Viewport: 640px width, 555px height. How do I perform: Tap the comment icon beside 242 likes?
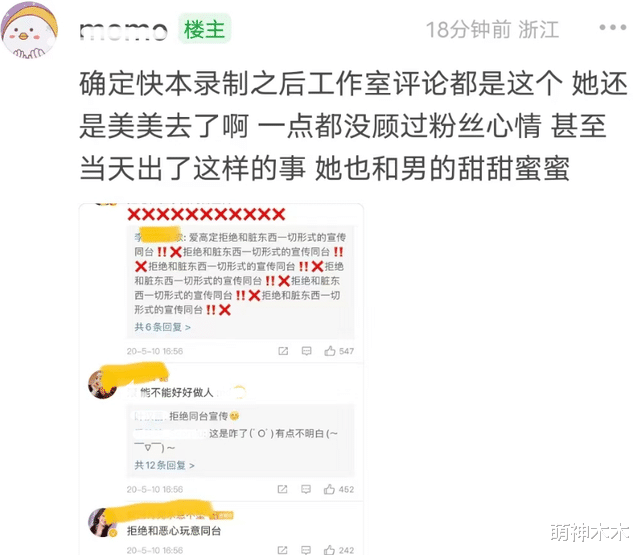pos(306,550)
